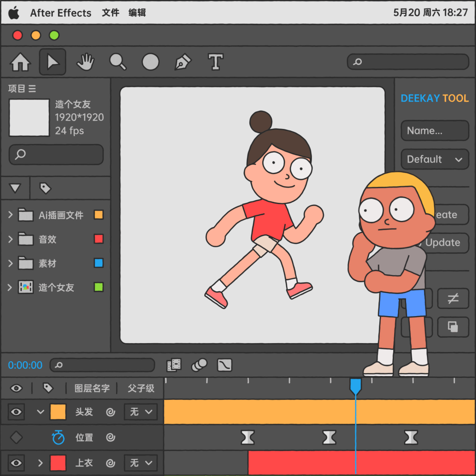Expand the 造个女友 composition item

[10, 287]
